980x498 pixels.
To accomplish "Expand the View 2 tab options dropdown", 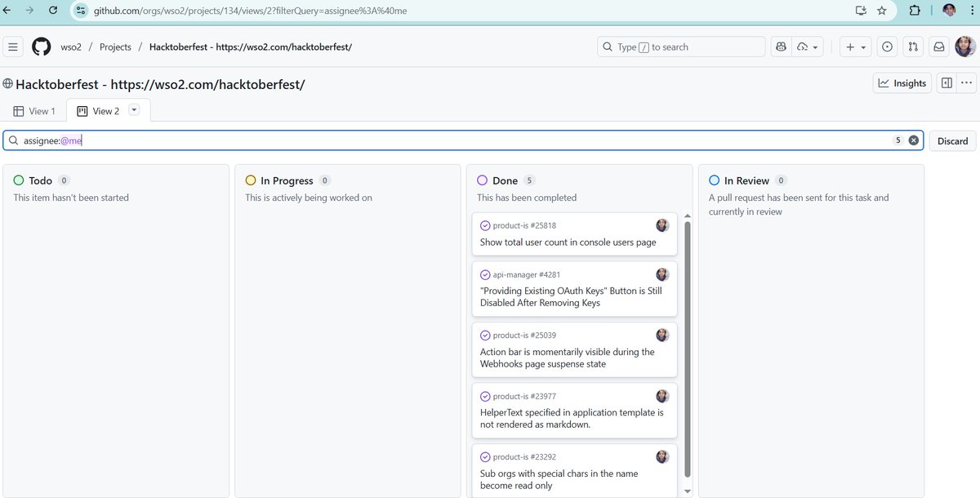I will click(x=135, y=110).
